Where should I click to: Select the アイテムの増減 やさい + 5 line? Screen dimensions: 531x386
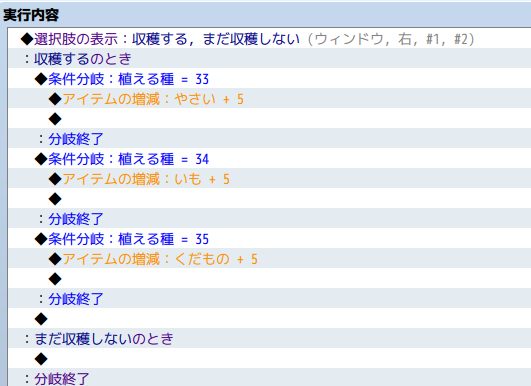(x=270, y=99)
